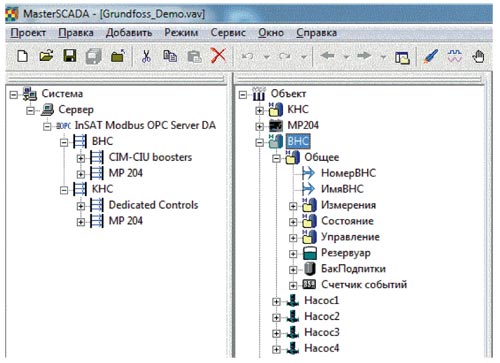Navigate forward with the right arrow icon
This screenshot has height=363, width=500.
[x=364, y=56]
